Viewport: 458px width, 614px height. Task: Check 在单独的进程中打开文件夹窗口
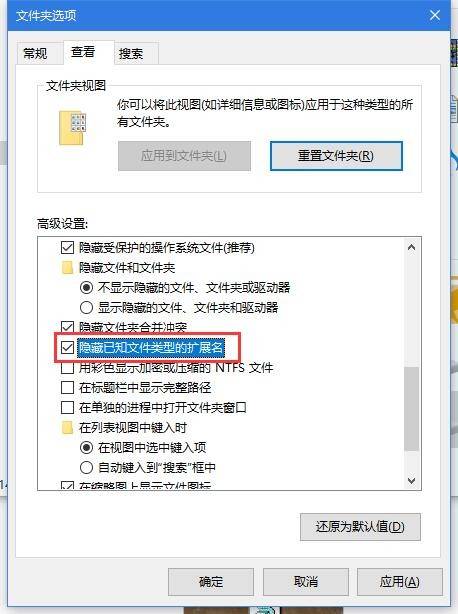tap(67, 408)
